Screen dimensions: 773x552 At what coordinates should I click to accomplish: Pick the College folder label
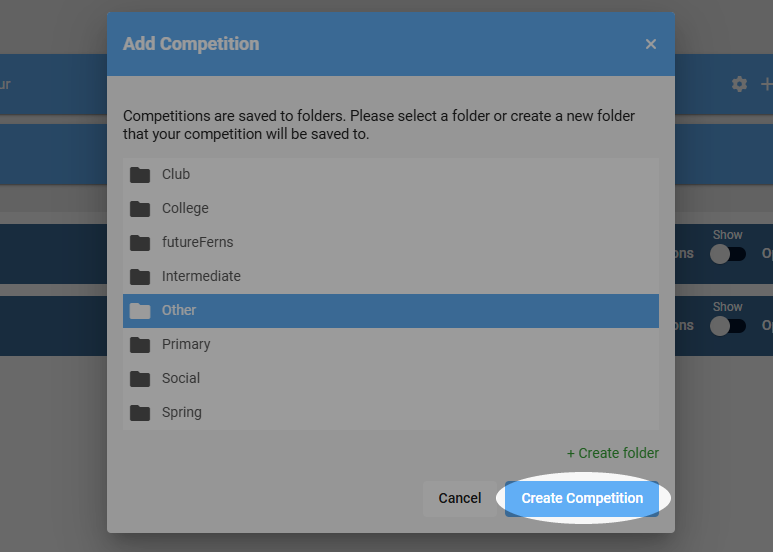coord(185,208)
